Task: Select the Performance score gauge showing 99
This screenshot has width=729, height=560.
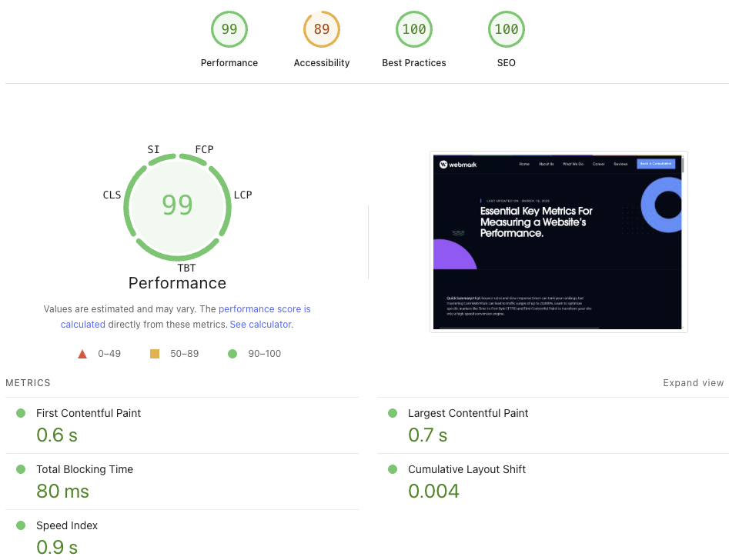Action: click(x=229, y=28)
